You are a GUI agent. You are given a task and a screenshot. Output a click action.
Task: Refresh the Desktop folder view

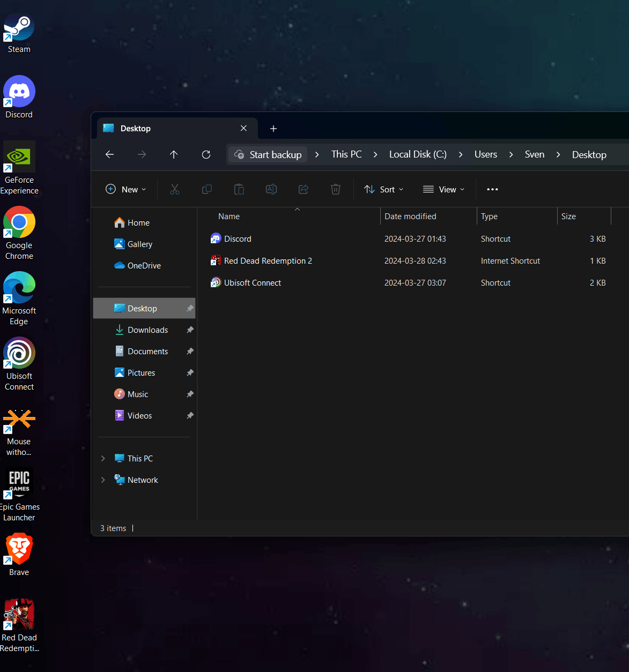click(206, 154)
